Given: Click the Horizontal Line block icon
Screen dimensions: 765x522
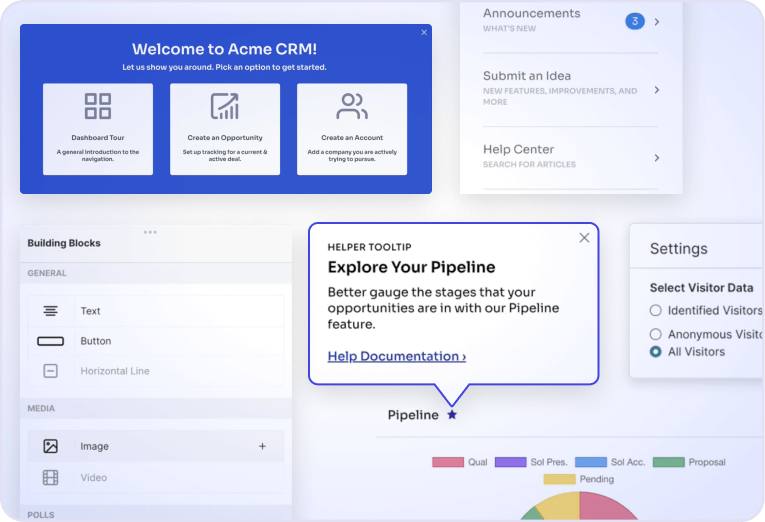Looking at the screenshot, I should 50,371.
